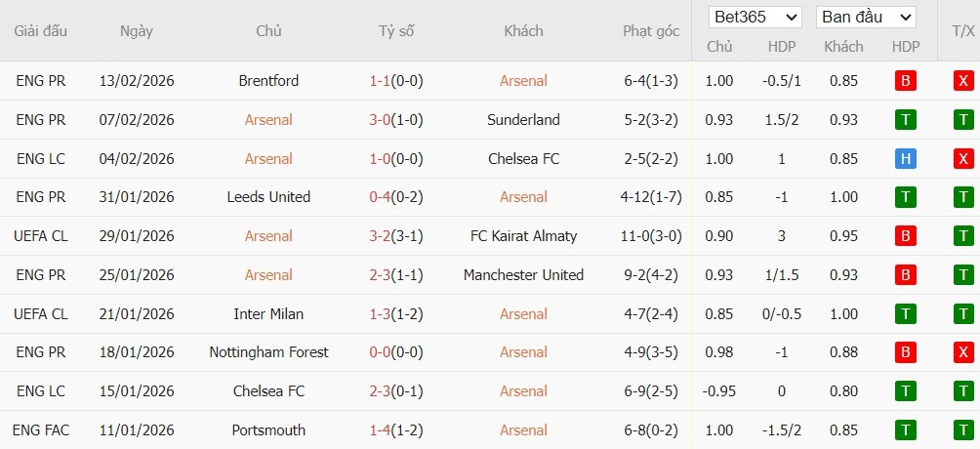Click red B badge in Manchester United row
The height and width of the screenshot is (449, 980).
[905, 275]
